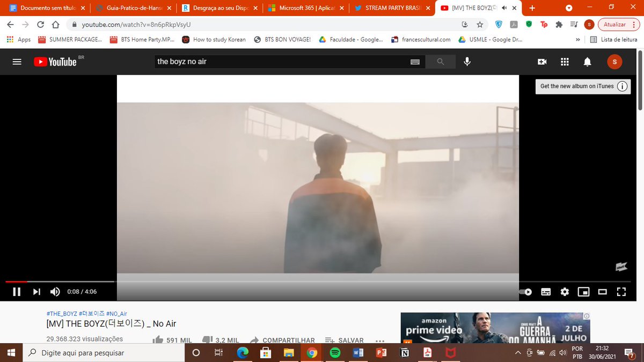Viewport: 644px width, 362px height.
Task: Click the #THE_BOYZ hashtag link
Action: pos(62,314)
